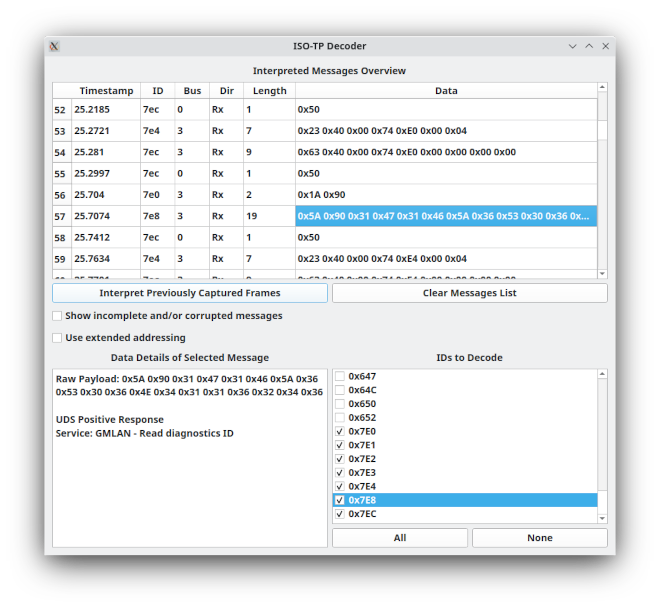Check the 0x650 ID checkbox
The width and height of the screenshot is (660, 608).
(x=340, y=404)
